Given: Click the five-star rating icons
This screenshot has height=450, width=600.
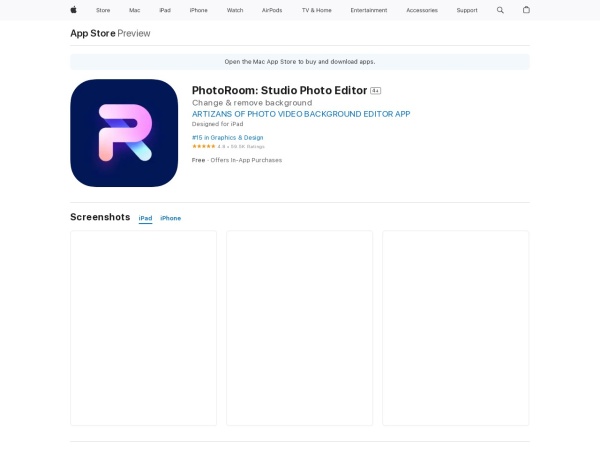Looking at the screenshot, I should (203, 146).
